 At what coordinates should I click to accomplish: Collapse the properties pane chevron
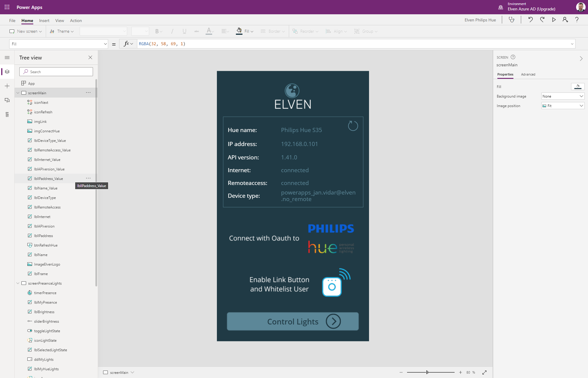tap(581, 59)
